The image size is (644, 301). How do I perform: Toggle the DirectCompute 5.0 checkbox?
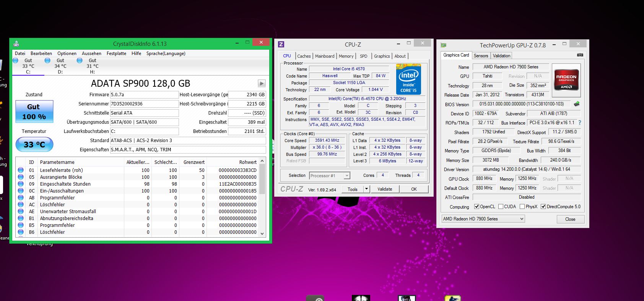543,207
